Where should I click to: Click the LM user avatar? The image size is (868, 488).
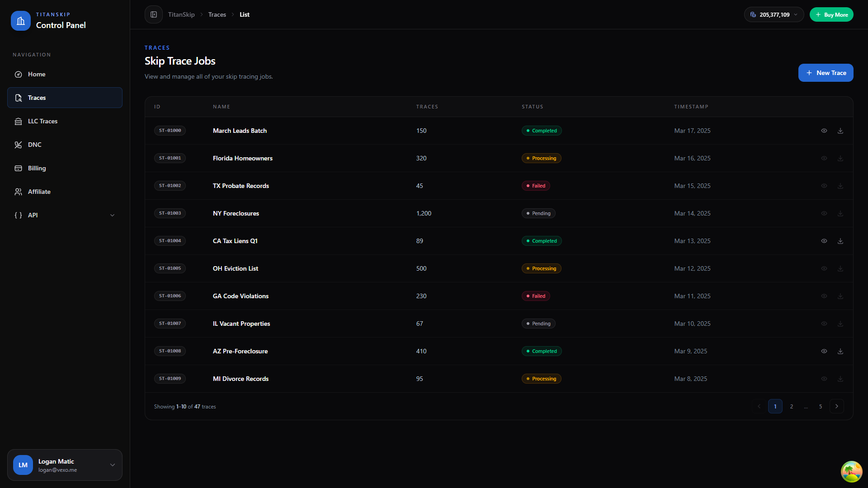[x=23, y=465]
